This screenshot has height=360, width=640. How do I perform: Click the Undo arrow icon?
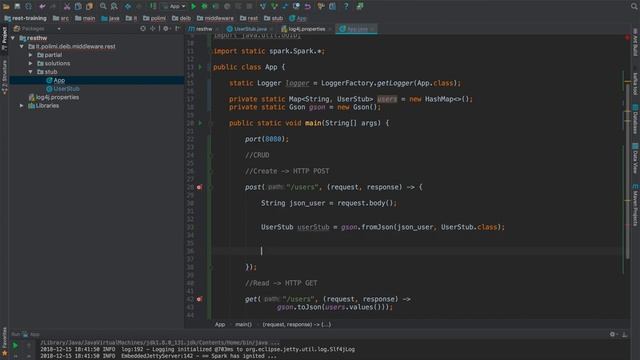[42, 6]
